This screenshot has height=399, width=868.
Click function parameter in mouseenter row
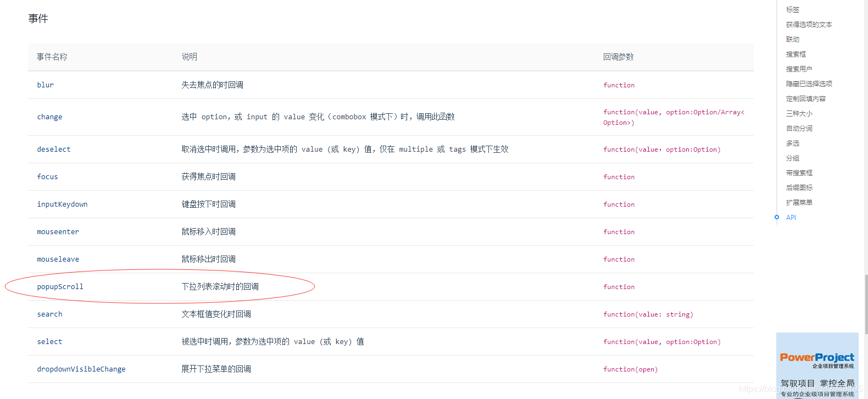pos(619,232)
